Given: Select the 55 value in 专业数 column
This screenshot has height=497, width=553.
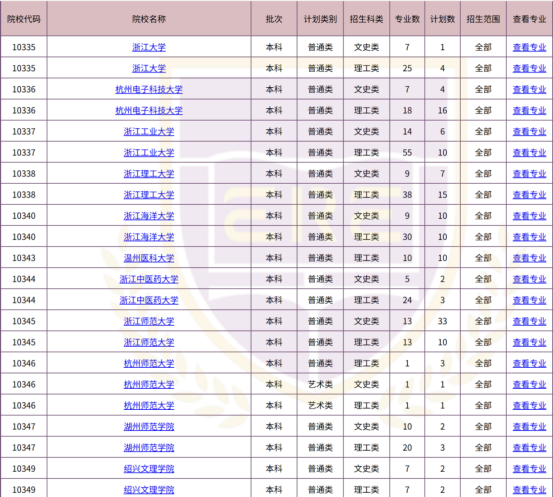Looking at the screenshot, I should click(407, 153).
